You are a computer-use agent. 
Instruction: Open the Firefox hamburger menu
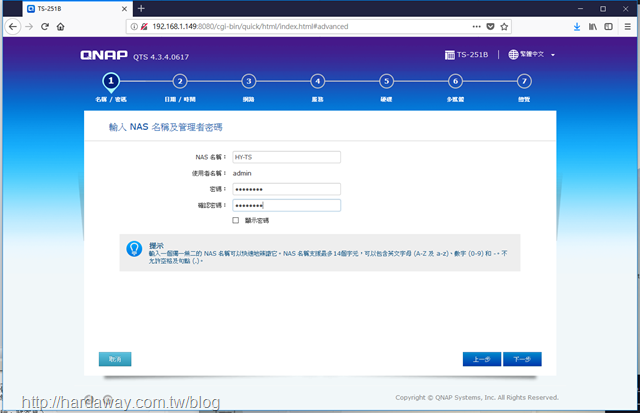(x=628, y=27)
